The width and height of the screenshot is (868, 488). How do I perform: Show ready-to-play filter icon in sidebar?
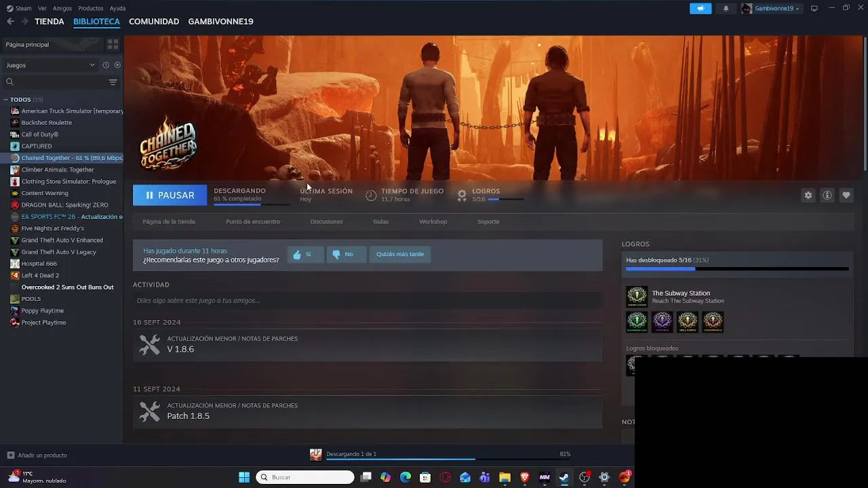pos(117,65)
